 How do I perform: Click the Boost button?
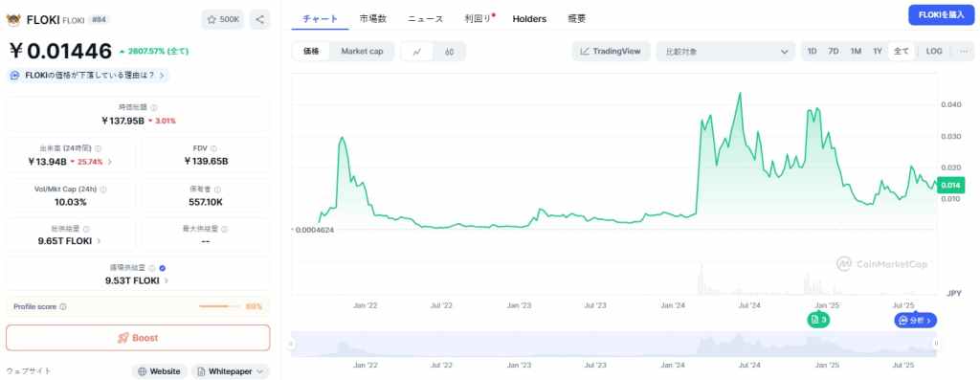point(138,338)
